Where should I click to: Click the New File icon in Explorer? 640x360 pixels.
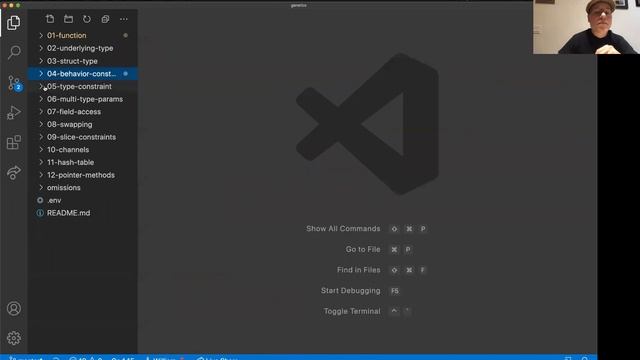[x=50, y=19]
